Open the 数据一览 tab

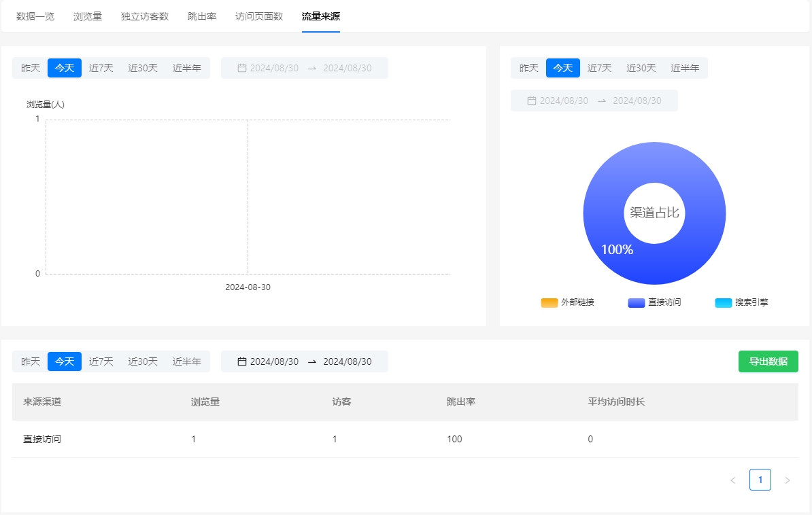35,16
